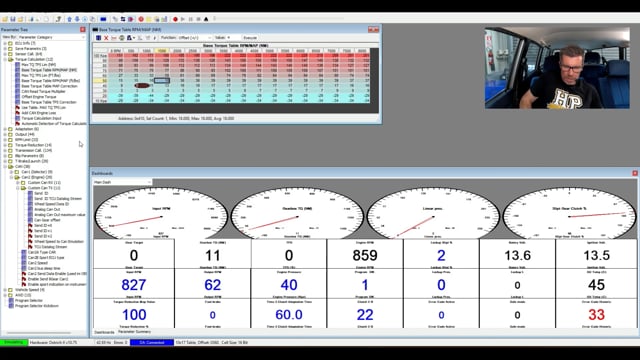The image size is (640, 360).
Task: Click the black triangle toolbar icon
Action: [x=206, y=19]
